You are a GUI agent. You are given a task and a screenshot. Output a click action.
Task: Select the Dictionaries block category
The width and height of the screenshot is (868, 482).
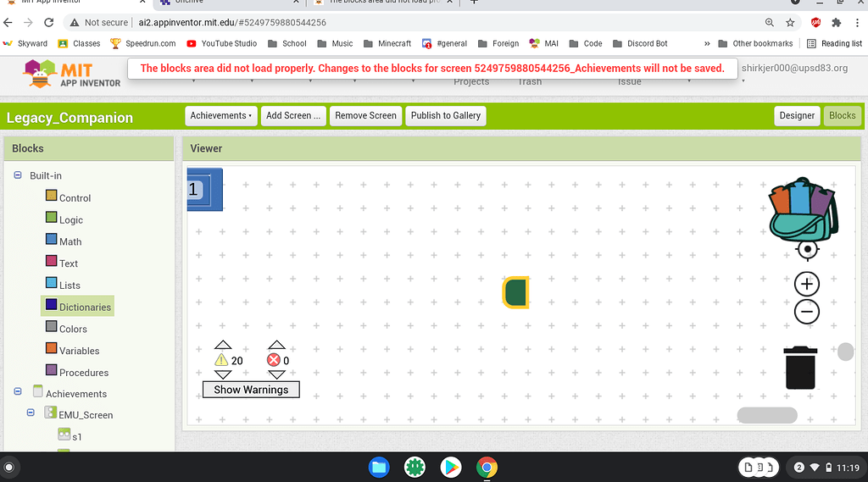(85, 307)
